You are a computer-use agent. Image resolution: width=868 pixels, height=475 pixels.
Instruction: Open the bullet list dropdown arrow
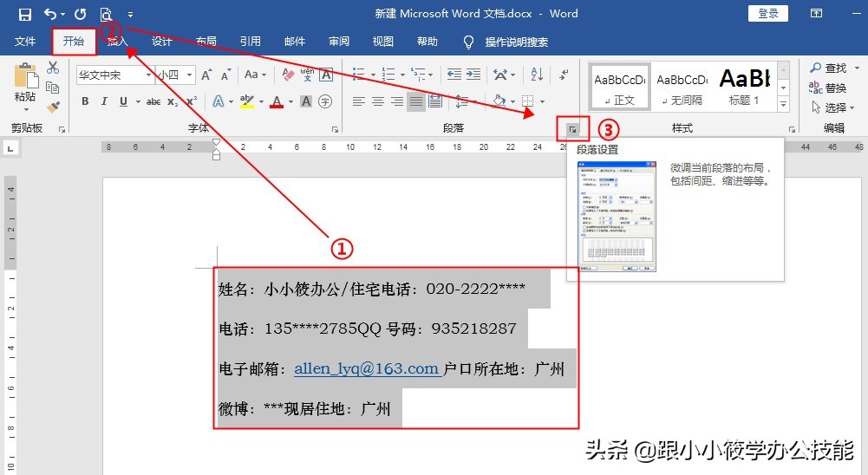pyautogui.click(x=373, y=75)
